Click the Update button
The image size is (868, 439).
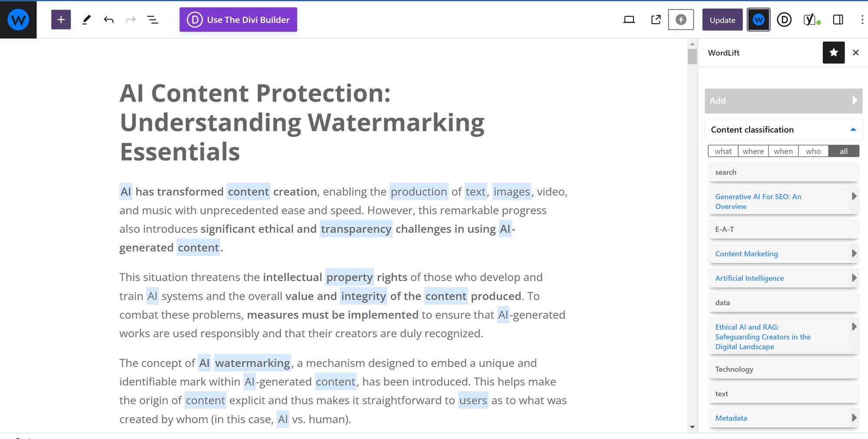click(x=722, y=20)
